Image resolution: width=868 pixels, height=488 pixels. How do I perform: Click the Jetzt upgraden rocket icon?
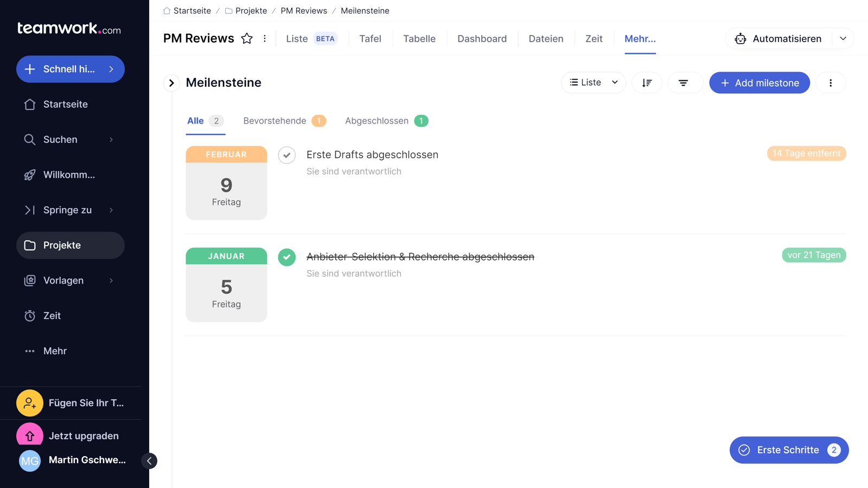click(30, 435)
